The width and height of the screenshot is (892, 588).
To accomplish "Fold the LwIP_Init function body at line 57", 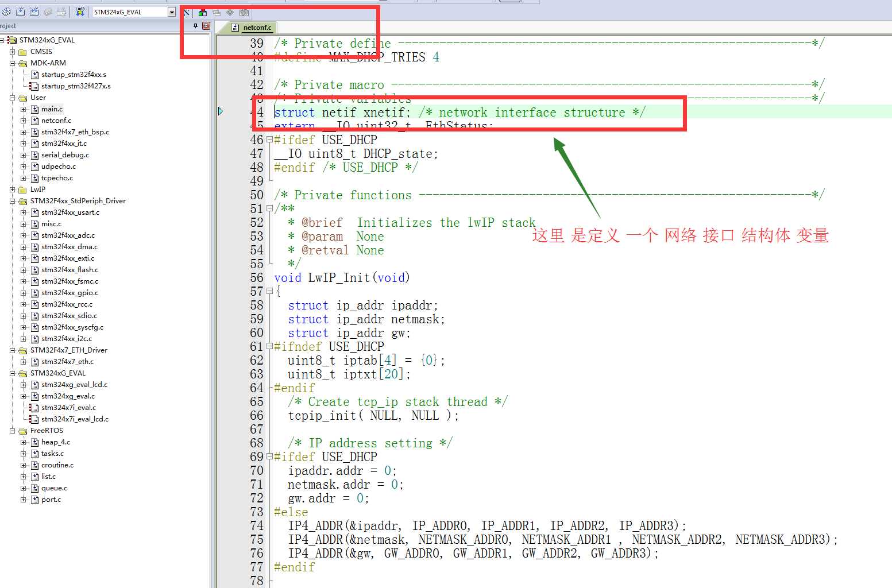I will (269, 291).
